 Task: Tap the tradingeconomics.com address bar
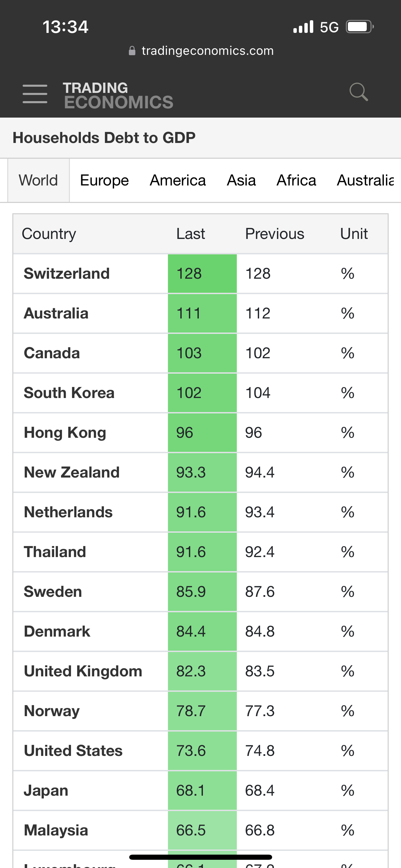click(x=201, y=51)
